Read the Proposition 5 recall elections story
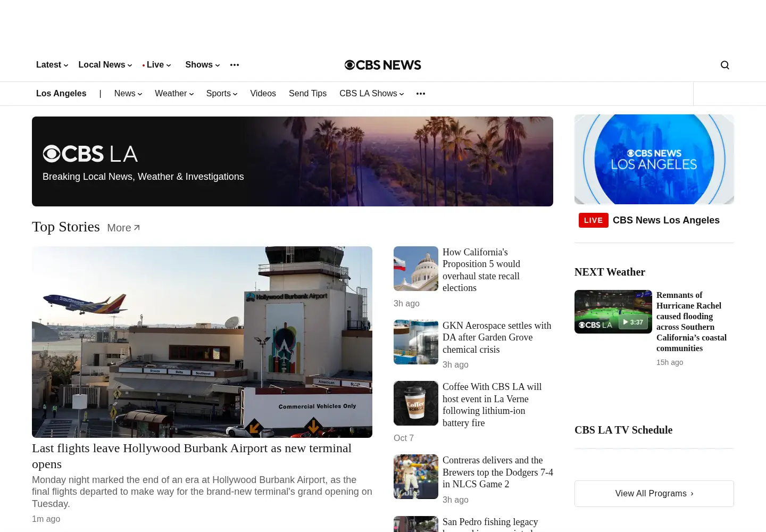This screenshot has width=766, height=532. (481, 270)
